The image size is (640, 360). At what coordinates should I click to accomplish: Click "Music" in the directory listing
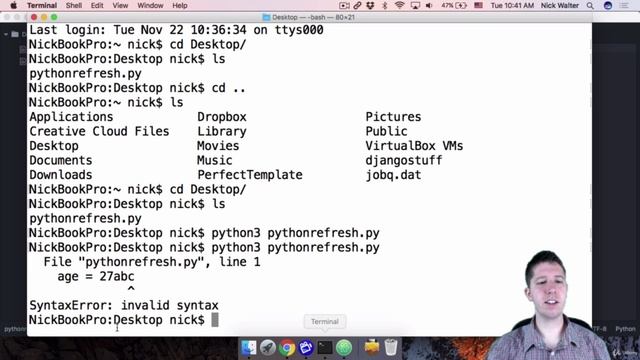point(215,160)
